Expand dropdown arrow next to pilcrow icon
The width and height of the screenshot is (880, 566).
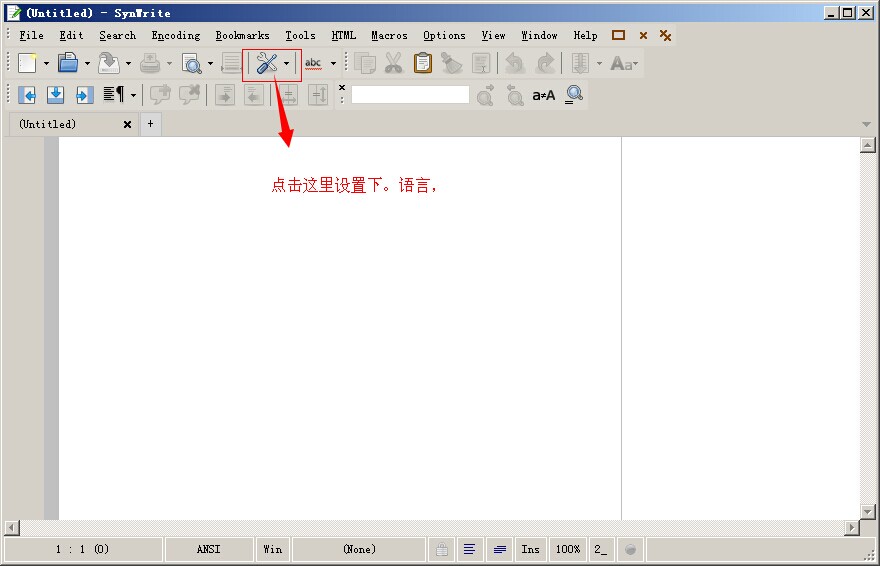[x=134, y=95]
